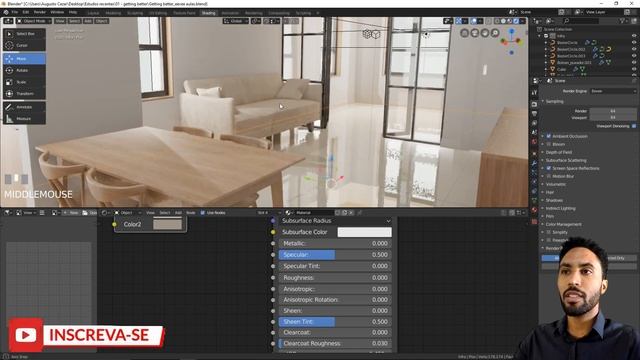Switch perspective/orthographic gizmo button
Screen dimensions: 640x360
point(464,33)
